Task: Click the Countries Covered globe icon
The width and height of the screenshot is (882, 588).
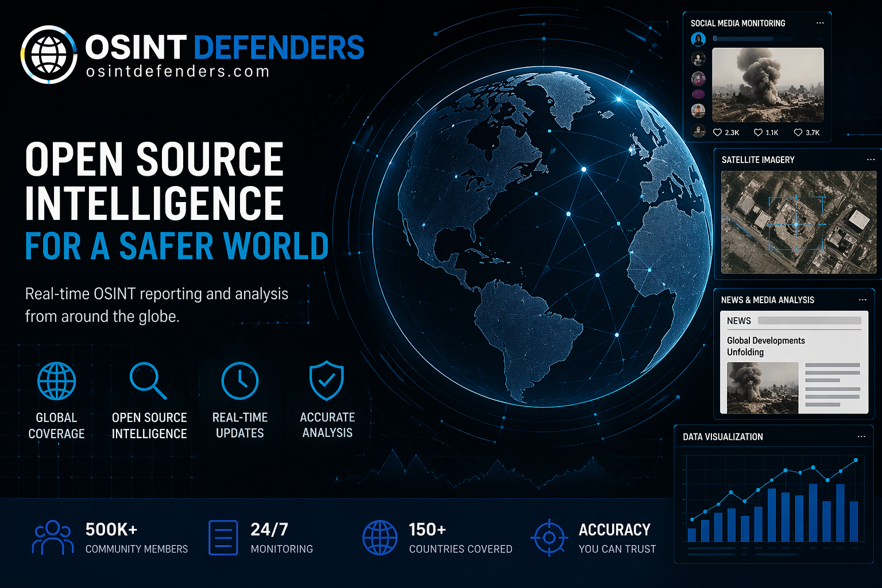Action: coord(380,537)
